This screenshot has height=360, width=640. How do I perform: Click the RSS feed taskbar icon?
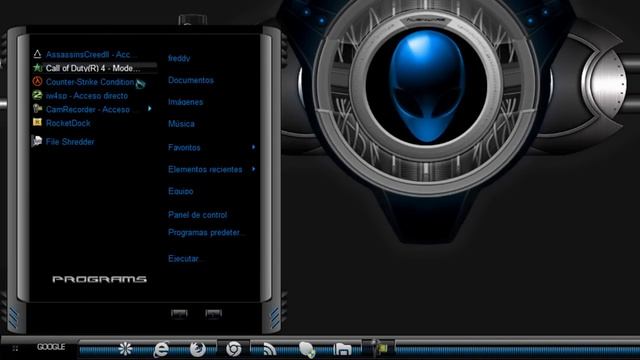click(x=269, y=349)
